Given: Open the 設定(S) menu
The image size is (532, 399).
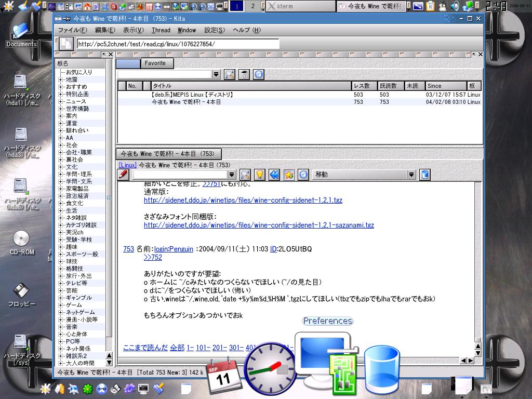Looking at the screenshot, I should (215, 30).
